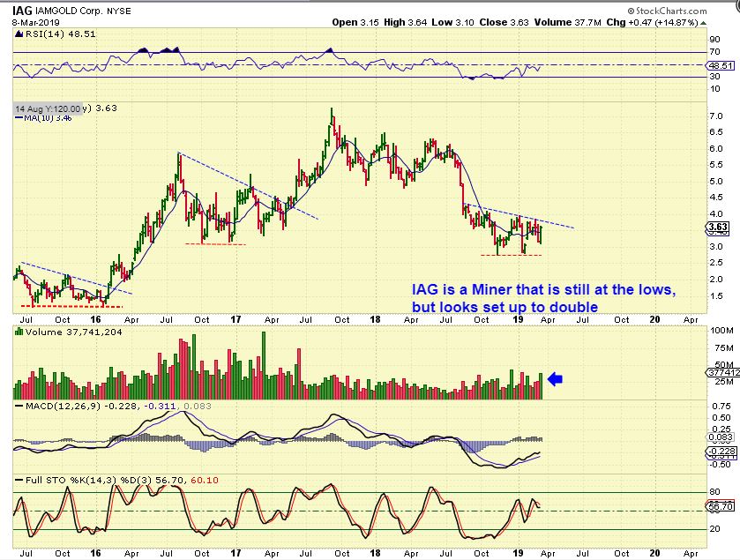Screen dimensions: 740x560
Task: Click the Low 3.10 value
Action: 452,22
